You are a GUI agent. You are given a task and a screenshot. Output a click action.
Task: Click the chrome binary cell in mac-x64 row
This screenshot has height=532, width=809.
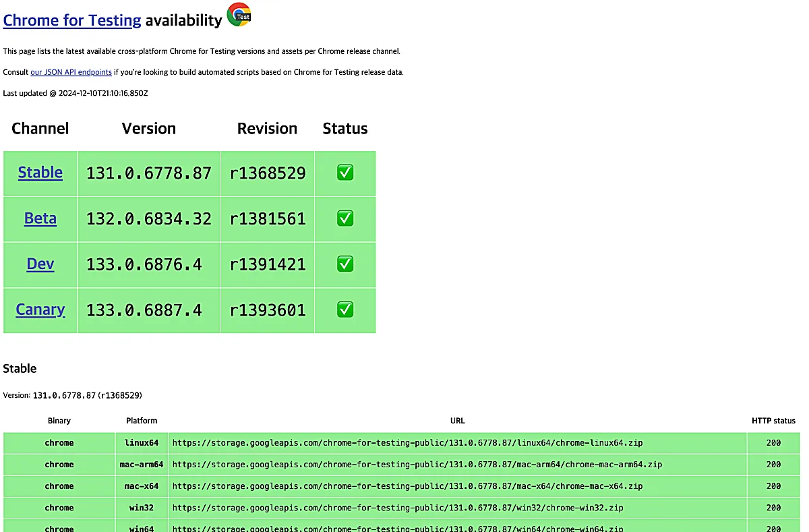click(x=59, y=486)
